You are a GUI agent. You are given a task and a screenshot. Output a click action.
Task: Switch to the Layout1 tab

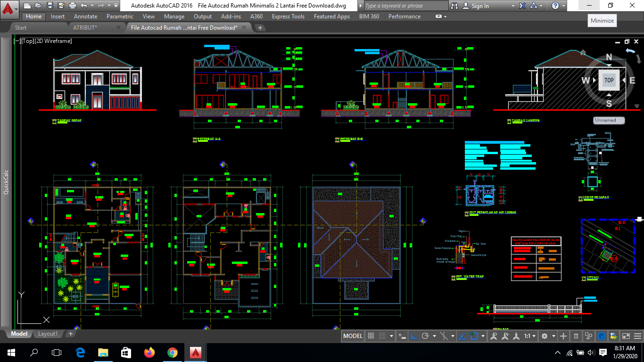coord(48,334)
